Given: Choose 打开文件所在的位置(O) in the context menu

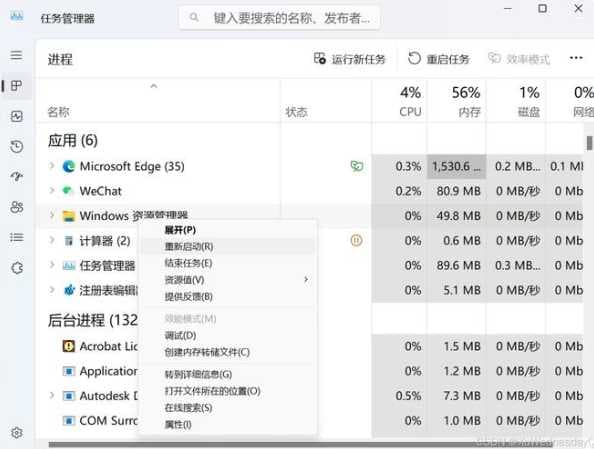Looking at the screenshot, I should click(228, 391).
